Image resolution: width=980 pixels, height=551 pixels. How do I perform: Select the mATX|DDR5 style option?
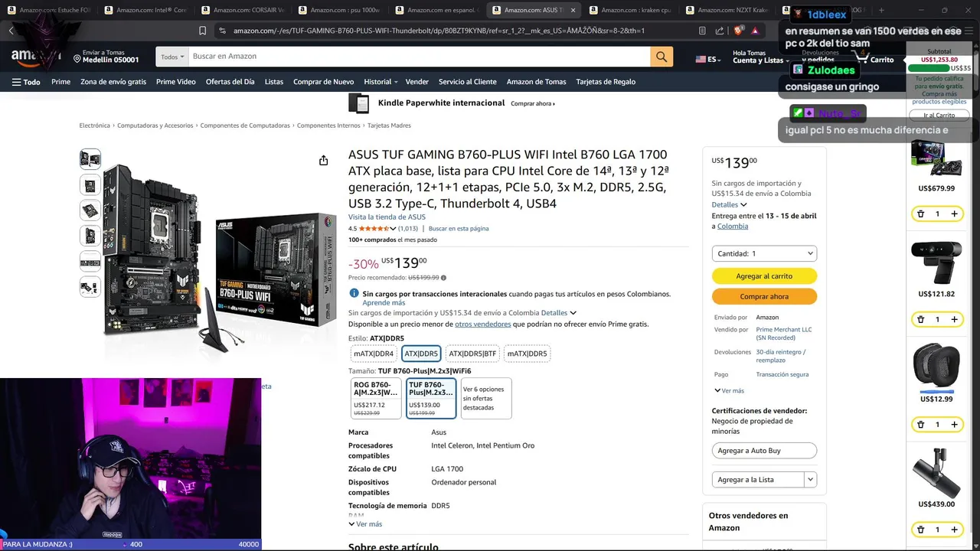[x=528, y=354]
